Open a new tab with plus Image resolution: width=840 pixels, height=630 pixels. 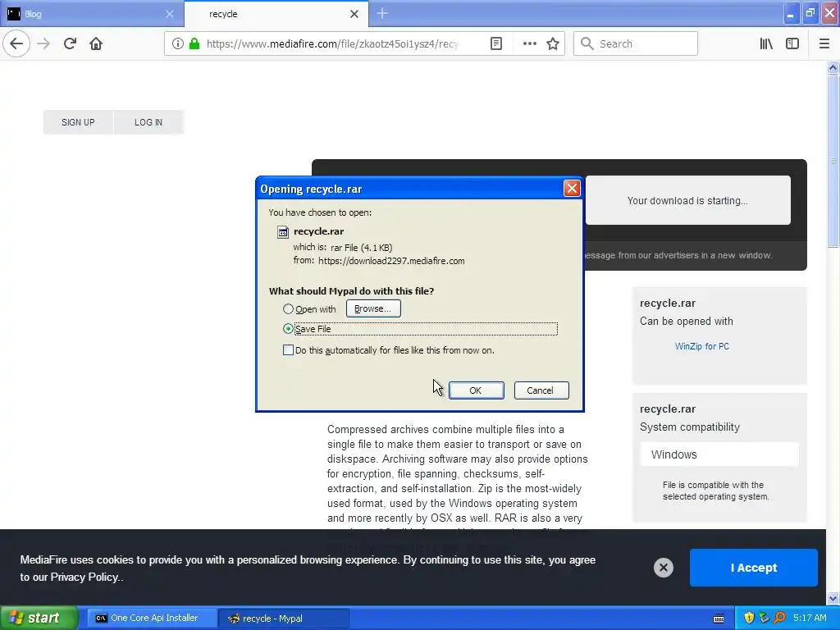point(382,13)
